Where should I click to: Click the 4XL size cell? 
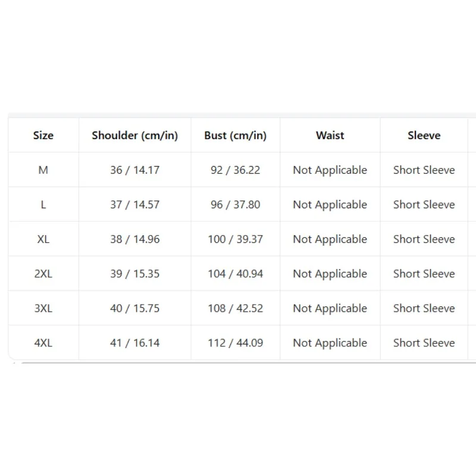[x=43, y=343]
